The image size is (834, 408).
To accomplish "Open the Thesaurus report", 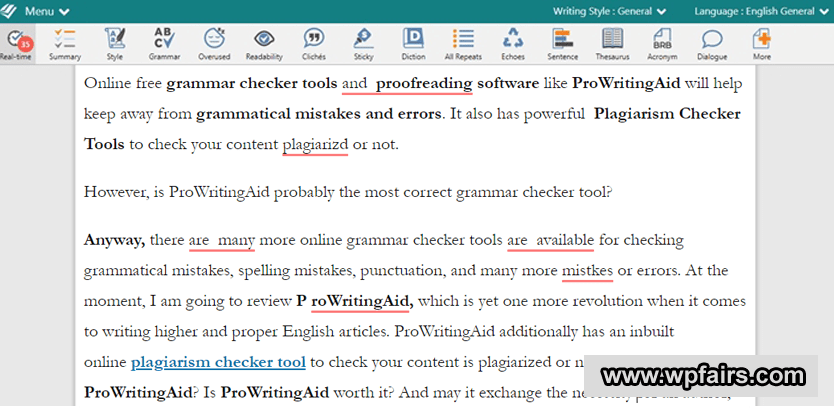I will click(x=612, y=44).
